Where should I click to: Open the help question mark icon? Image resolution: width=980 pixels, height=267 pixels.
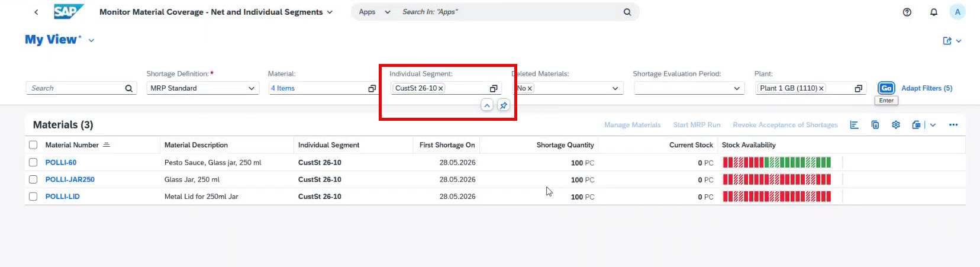pyautogui.click(x=907, y=12)
